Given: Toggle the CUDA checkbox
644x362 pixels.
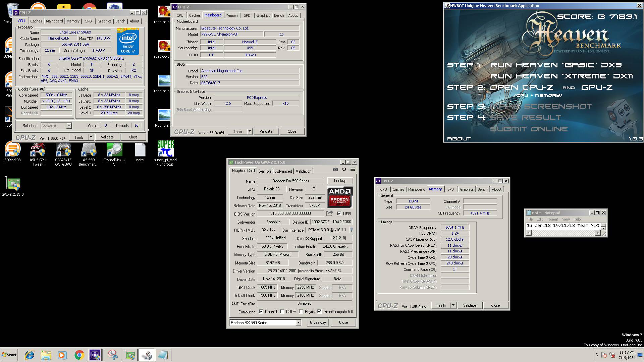Looking at the screenshot, I should click(x=282, y=311).
